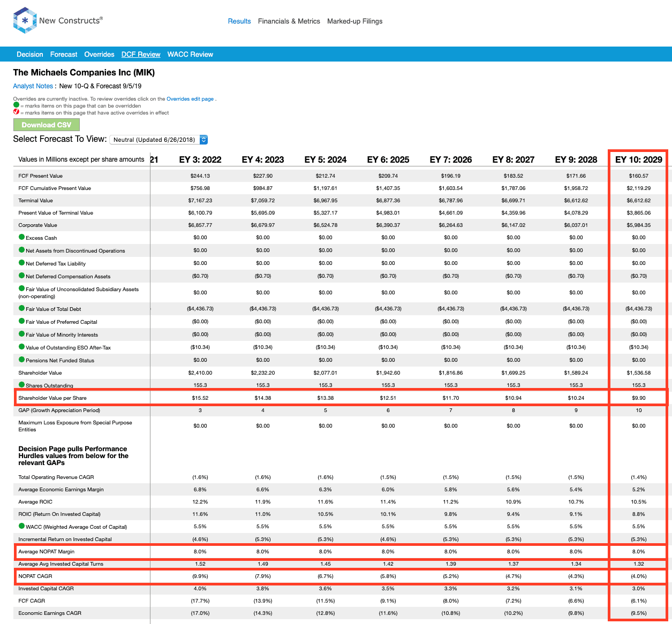Click the Average NOPAT Margin row label
672x624 pixels.
47,552
